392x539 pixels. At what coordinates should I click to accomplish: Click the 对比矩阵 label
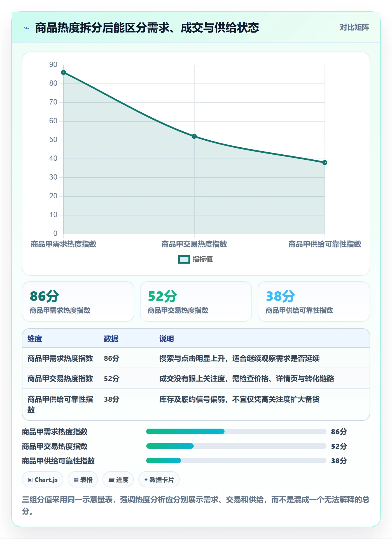coord(354,27)
